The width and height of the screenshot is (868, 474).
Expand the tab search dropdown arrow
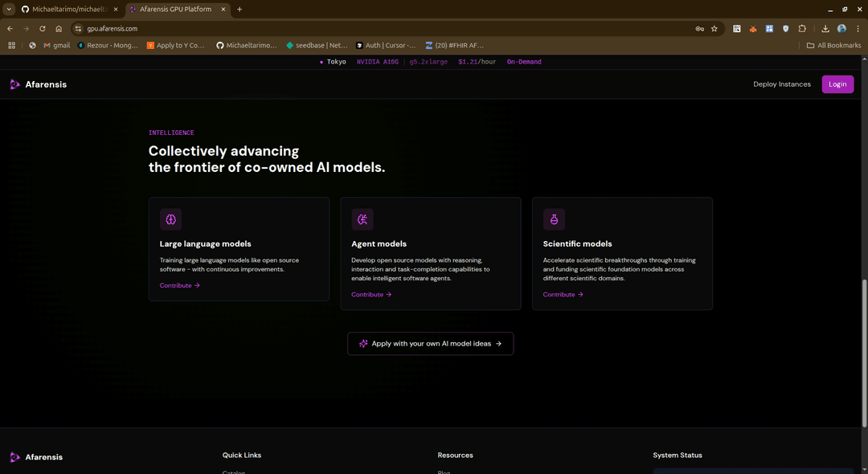point(8,9)
